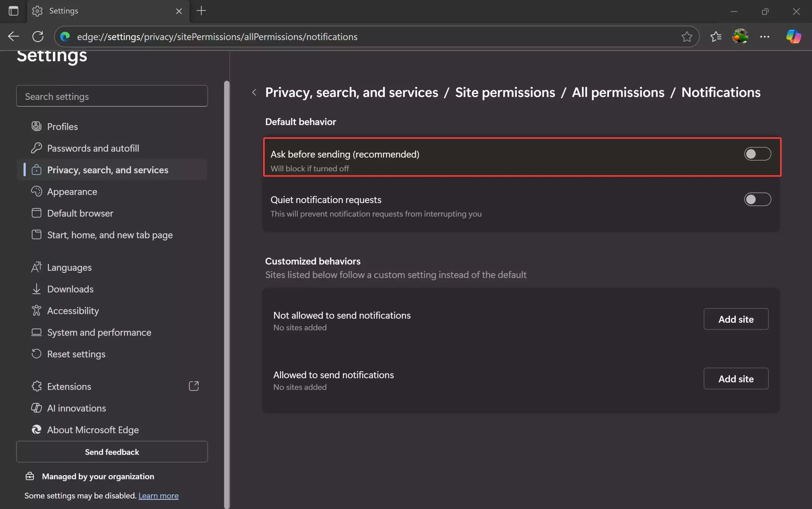Toggle the favorites star in the address bar
This screenshot has height=509, width=812.
pyautogui.click(x=686, y=36)
